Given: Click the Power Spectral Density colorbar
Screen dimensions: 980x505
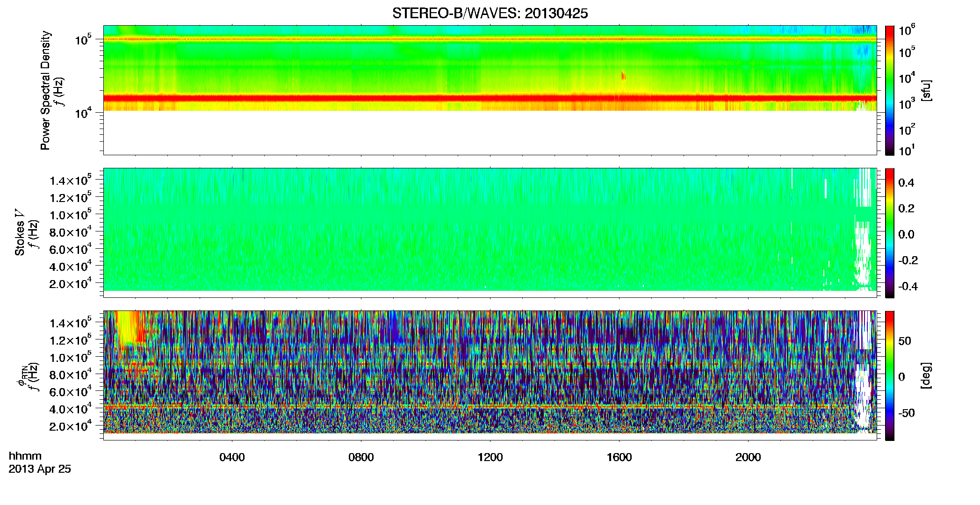Looking at the screenshot, I should (890, 90).
